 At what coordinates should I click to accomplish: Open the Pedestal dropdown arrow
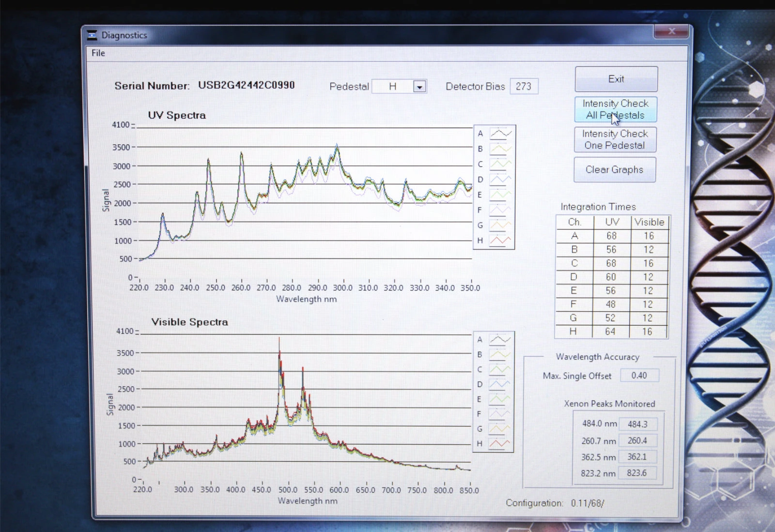419,87
